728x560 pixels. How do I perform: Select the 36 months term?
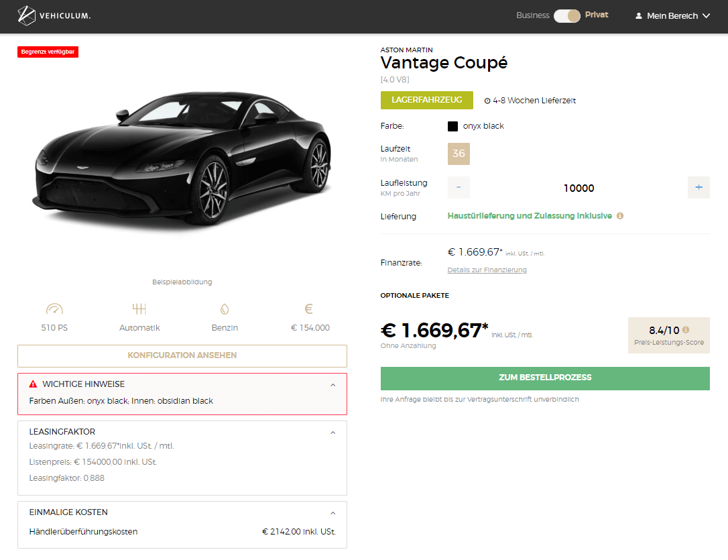click(x=459, y=154)
